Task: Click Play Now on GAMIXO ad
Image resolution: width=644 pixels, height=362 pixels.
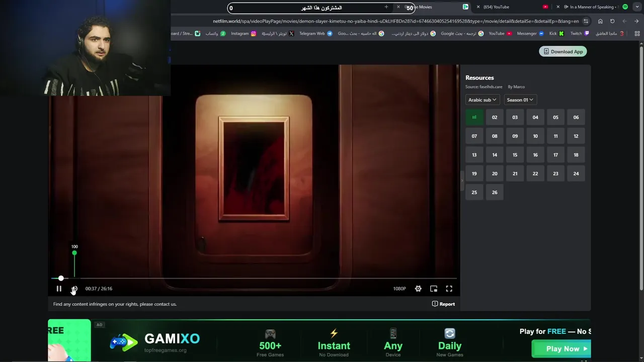Action: (561, 348)
